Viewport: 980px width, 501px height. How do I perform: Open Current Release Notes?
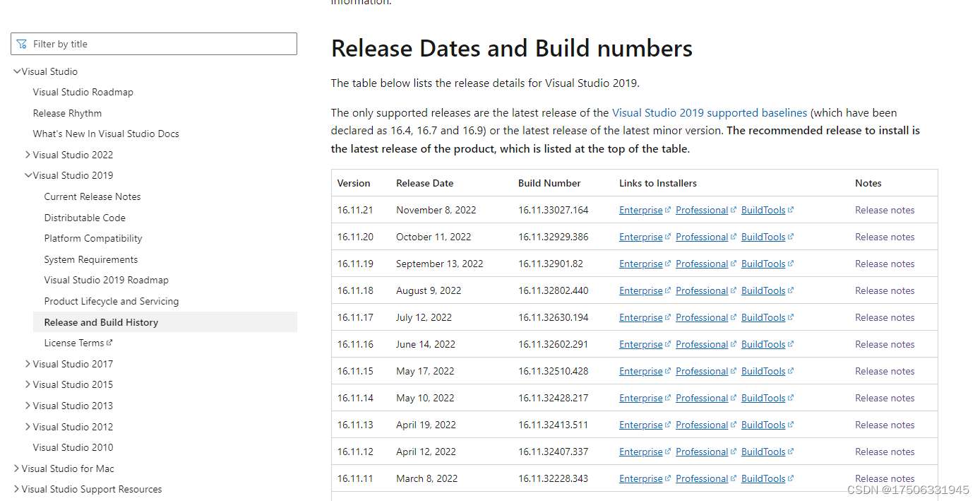tap(92, 196)
